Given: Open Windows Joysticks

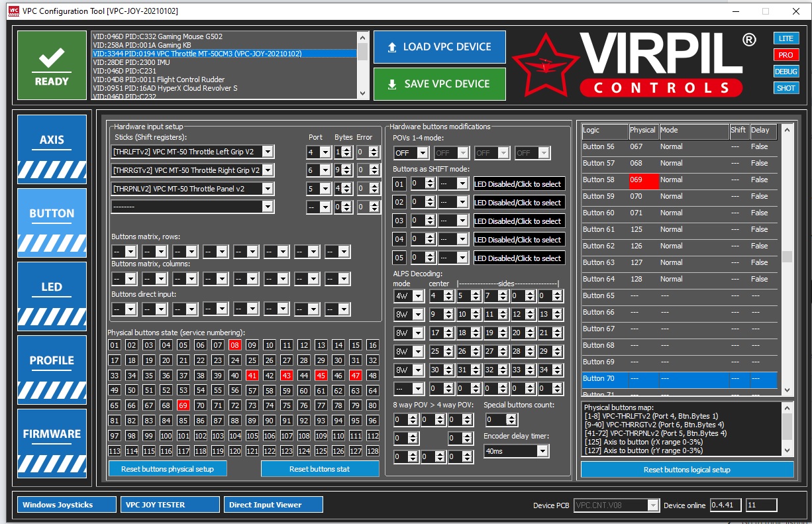Looking at the screenshot, I should click(x=67, y=505).
